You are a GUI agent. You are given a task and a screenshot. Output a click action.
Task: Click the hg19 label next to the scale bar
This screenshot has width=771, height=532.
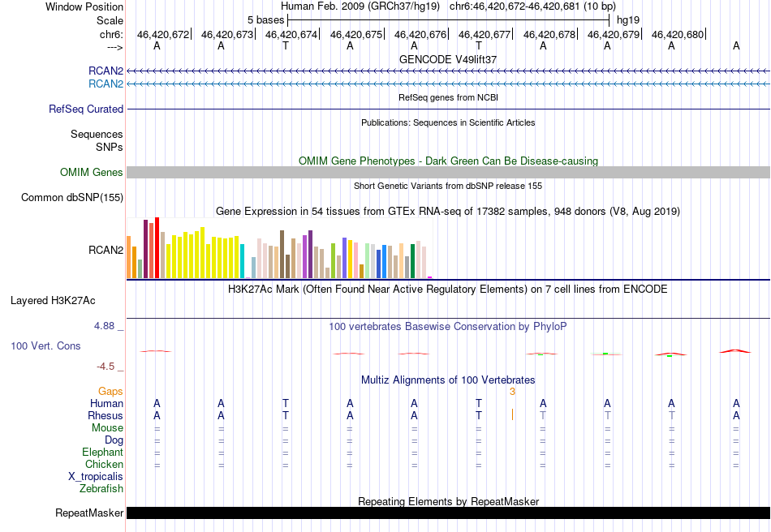point(628,20)
